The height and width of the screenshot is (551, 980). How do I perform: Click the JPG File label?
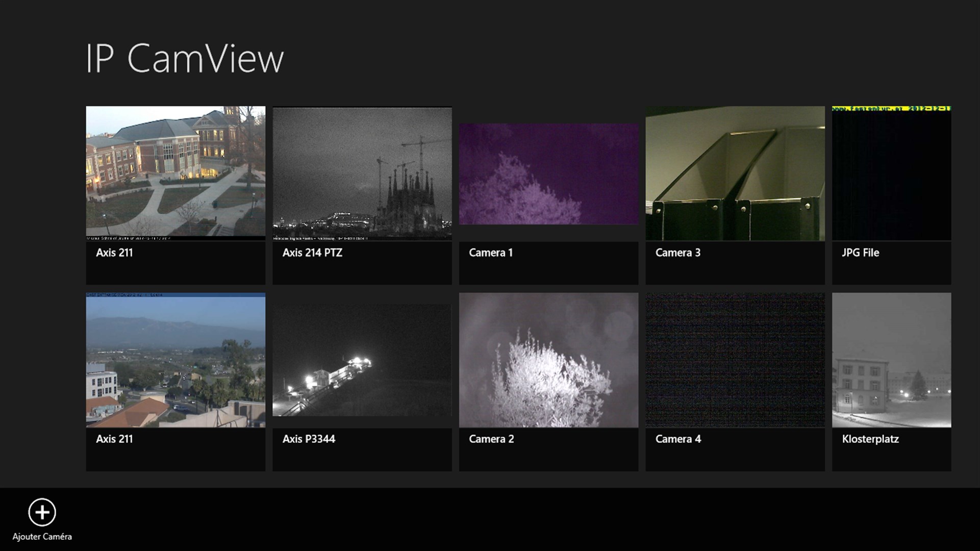(860, 253)
